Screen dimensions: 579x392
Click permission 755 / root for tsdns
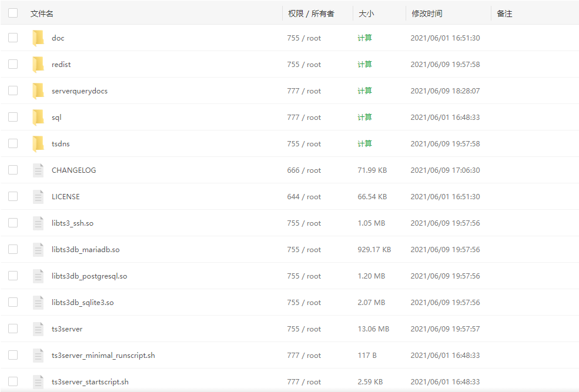[304, 144]
